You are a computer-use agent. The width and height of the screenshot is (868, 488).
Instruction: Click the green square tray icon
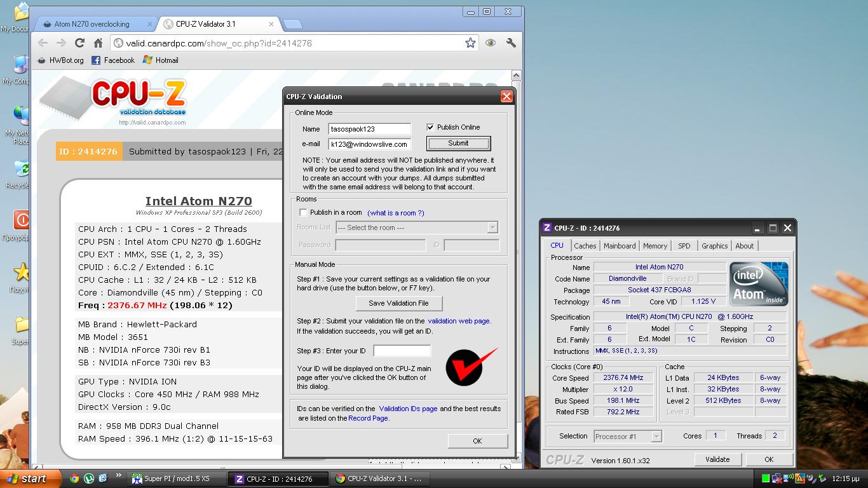(766, 478)
